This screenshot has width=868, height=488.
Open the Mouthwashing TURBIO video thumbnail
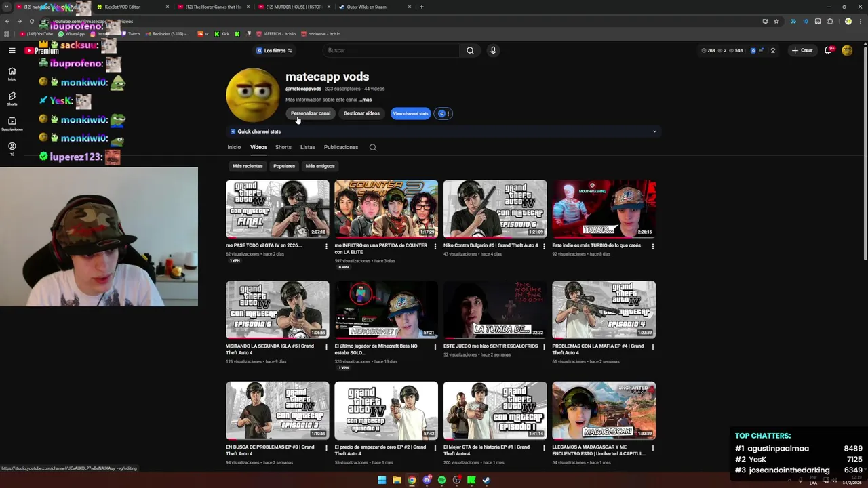604,208
